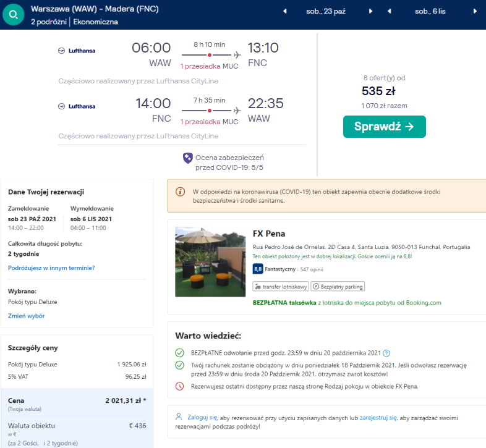Go to next day after sob., 23 paź
The image size is (486, 448).
pos(370,12)
